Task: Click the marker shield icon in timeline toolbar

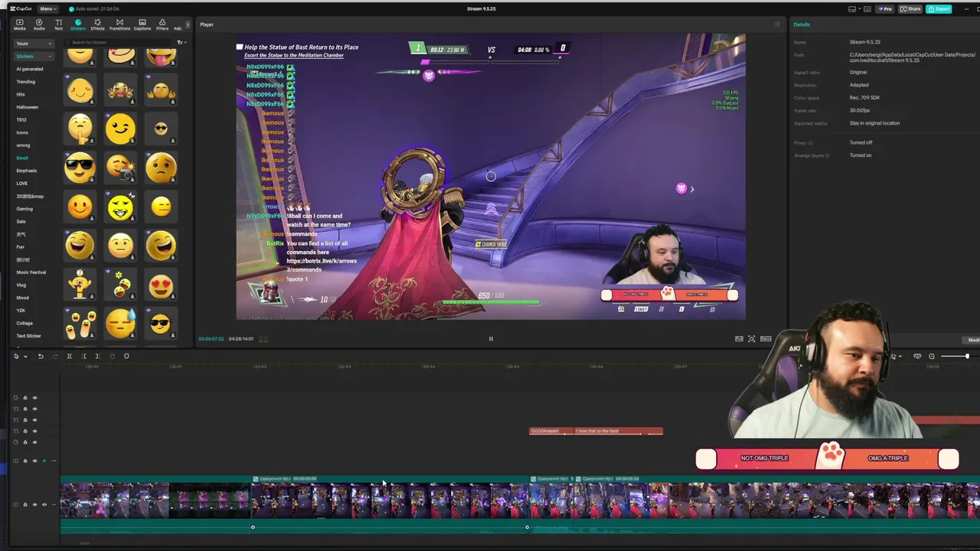Action: pyautogui.click(x=126, y=356)
